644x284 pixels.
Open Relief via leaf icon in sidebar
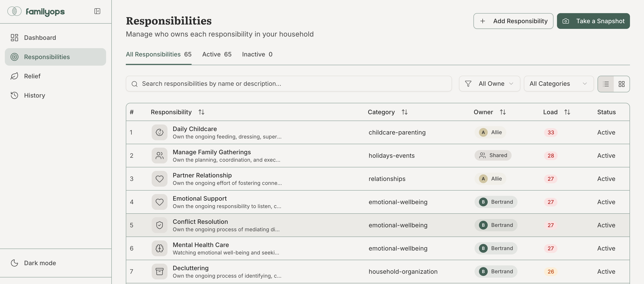(x=14, y=76)
